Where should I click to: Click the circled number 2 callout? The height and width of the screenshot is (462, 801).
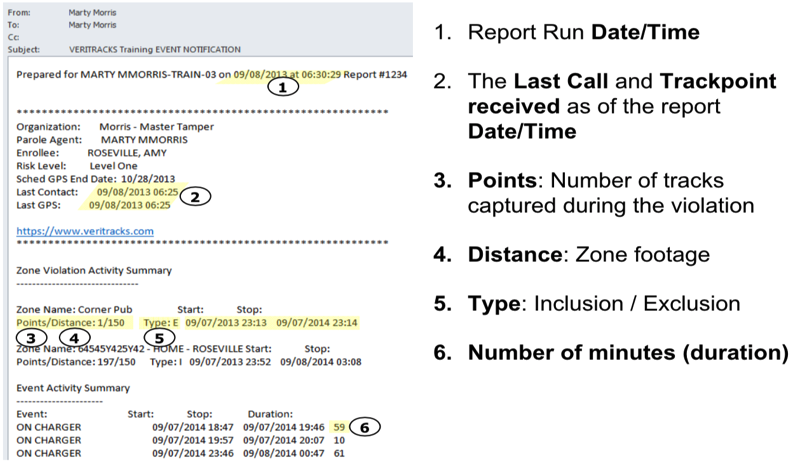pyautogui.click(x=195, y=197)
